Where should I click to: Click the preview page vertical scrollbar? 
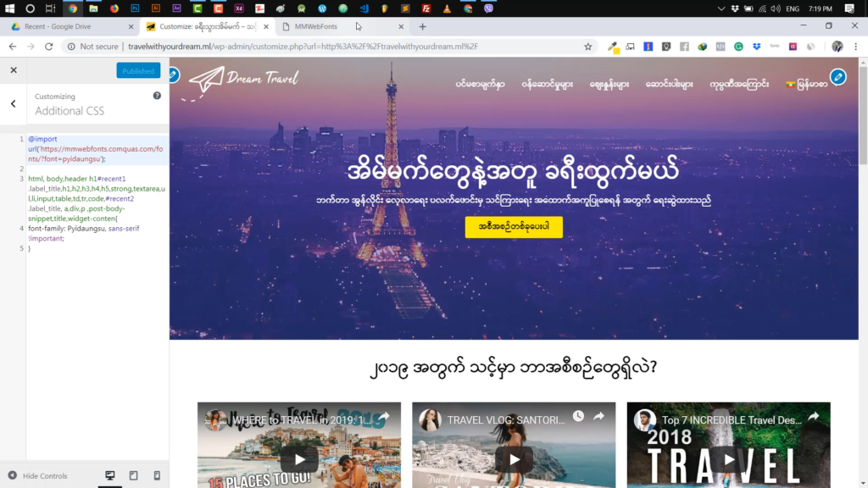click(x=863, y=116)
